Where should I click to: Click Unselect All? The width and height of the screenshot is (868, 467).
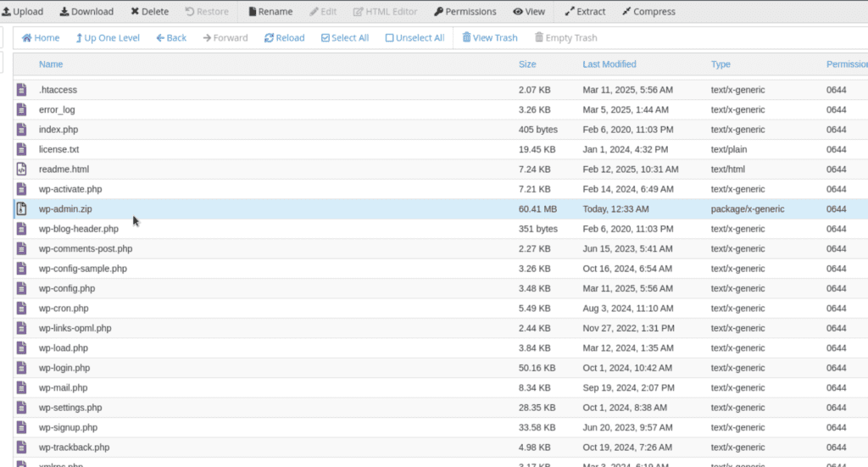pos(415,37)
